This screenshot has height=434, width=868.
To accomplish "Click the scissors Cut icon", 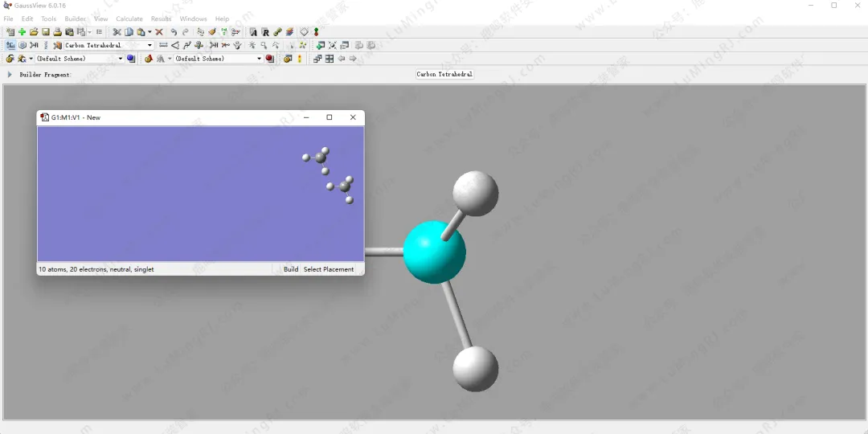I will (117, 32).
